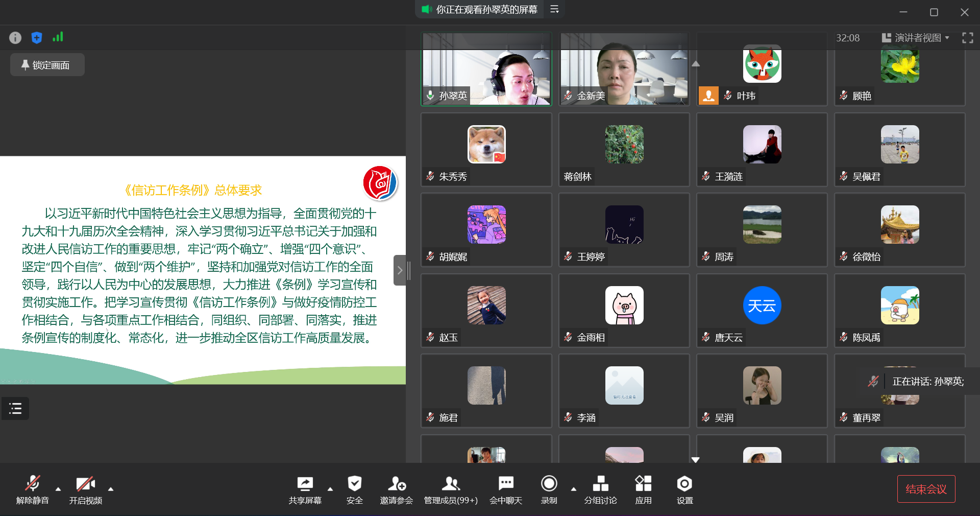This screenshot has height=516, width=980.
Task: Turn on camera with 开启视频
Action: tap(86, 489)
